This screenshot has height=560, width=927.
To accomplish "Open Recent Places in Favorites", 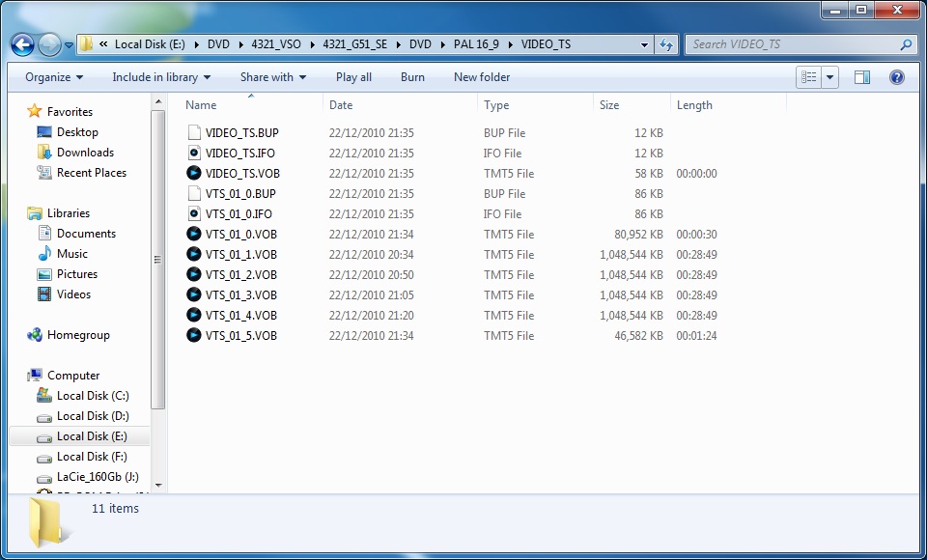I will (x=92, y=173).
